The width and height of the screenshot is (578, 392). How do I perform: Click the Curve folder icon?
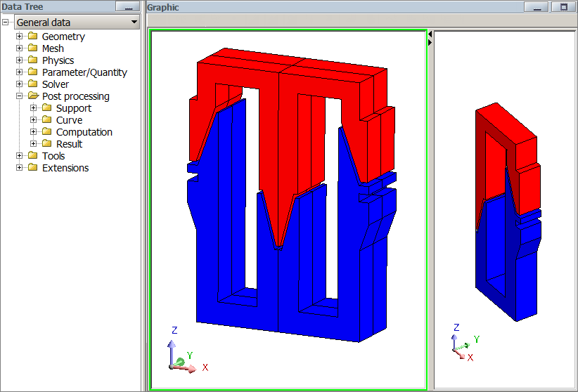click(46, 120)
